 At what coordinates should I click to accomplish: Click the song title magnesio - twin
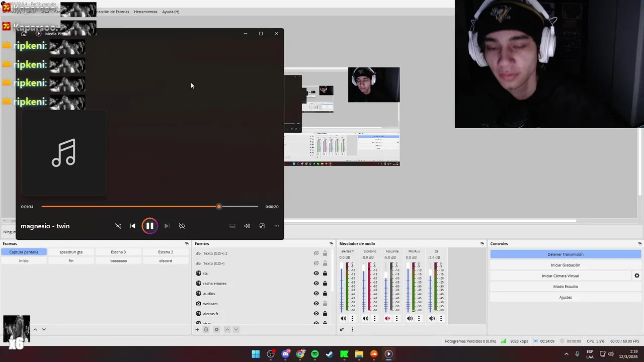click(x=45, y=226)
